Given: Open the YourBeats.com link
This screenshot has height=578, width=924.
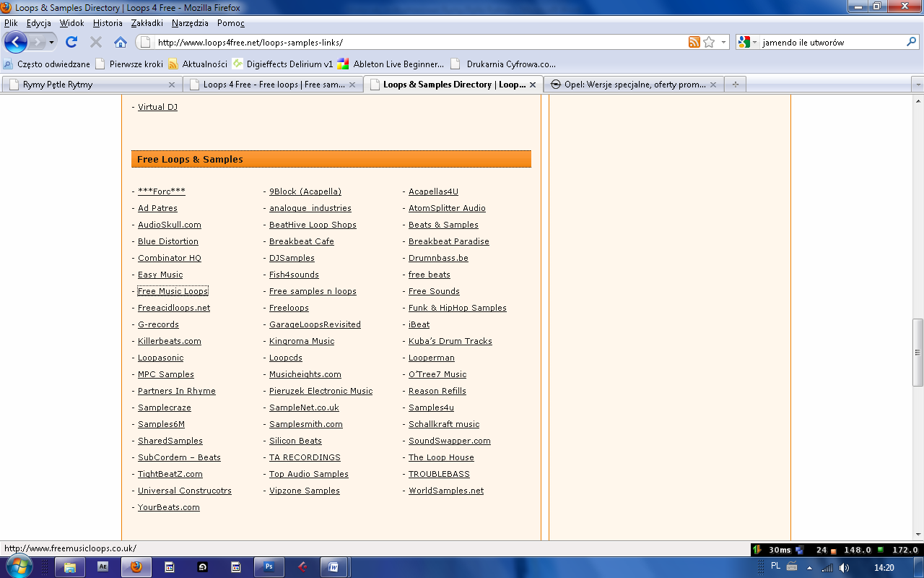Looking at the screenshot, I should click(169, 507).
